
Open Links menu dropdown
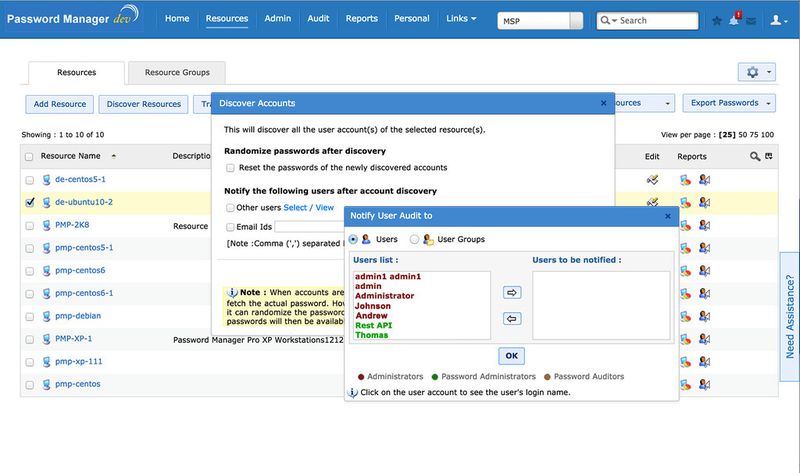coord(461,18)
